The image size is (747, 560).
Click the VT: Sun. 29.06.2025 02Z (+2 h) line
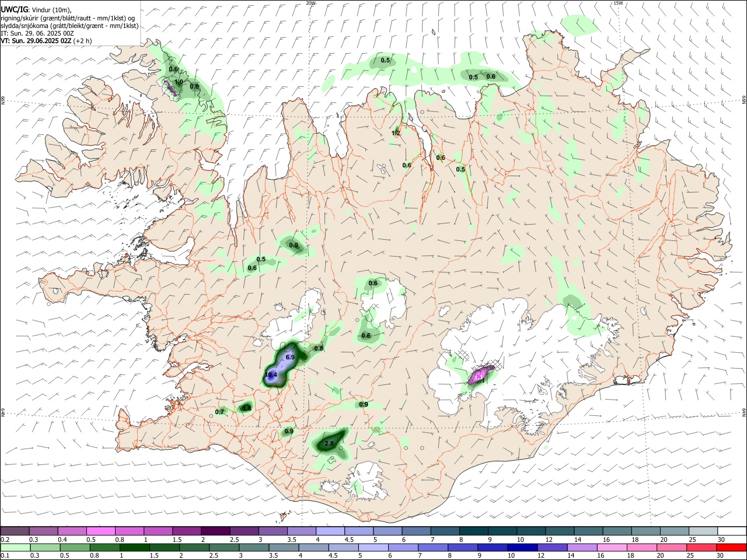(46, 41)
